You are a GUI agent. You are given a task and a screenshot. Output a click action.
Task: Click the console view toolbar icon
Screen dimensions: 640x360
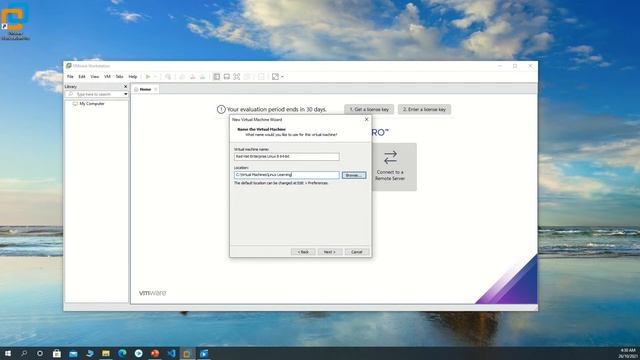click(261, 77)
